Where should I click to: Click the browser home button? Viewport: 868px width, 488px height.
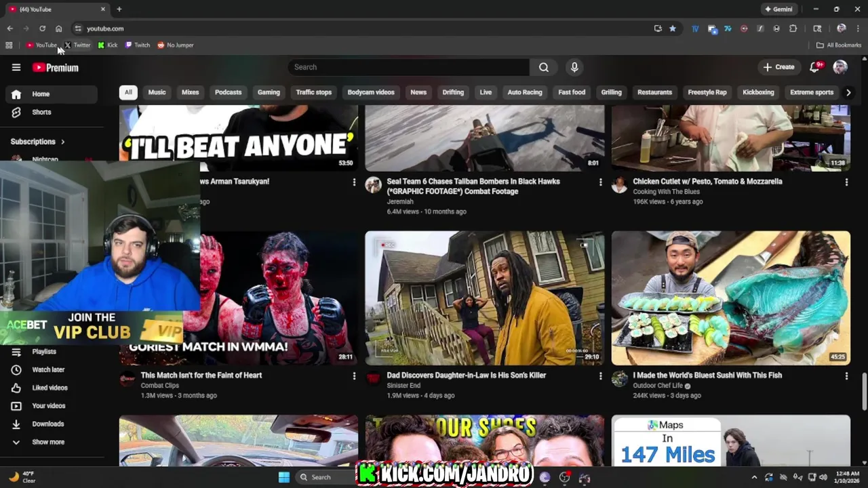[x=58, y=28]
